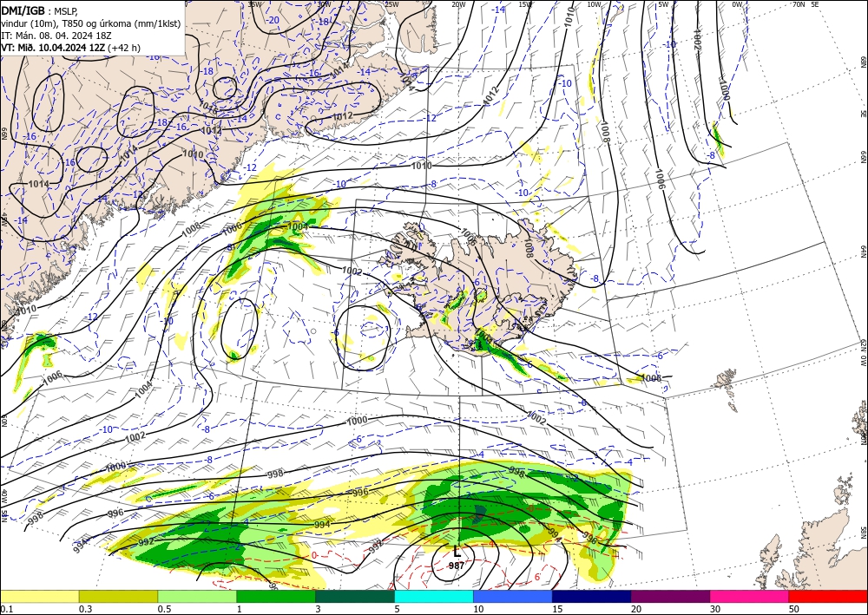Click the green 1–3 mm legend swatch
The image size is (868, 615).
(276, 596)
